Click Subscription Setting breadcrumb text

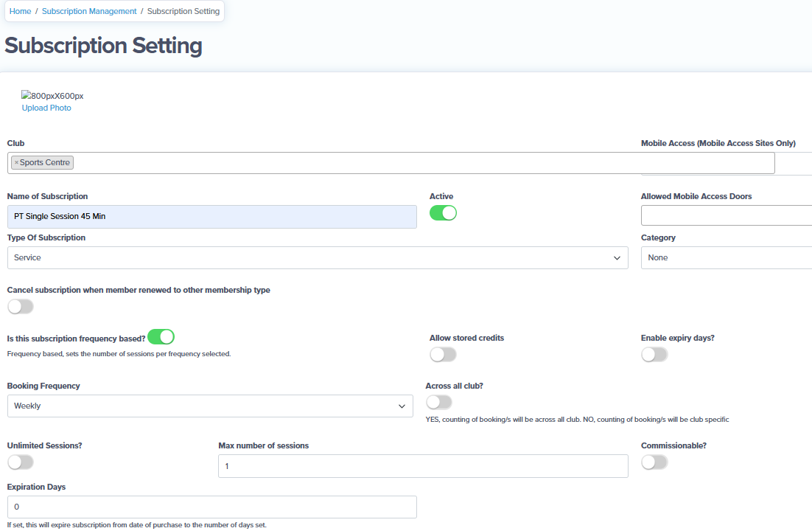183,11
